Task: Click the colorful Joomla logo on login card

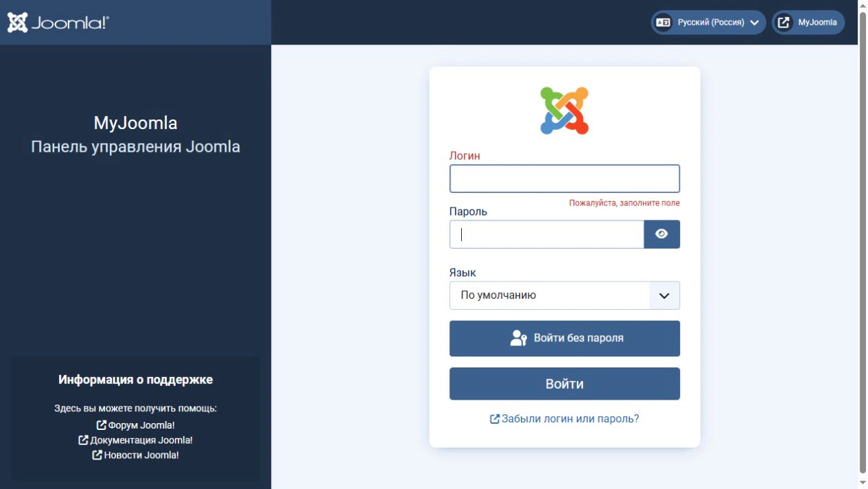Action: tap(565, 111)
